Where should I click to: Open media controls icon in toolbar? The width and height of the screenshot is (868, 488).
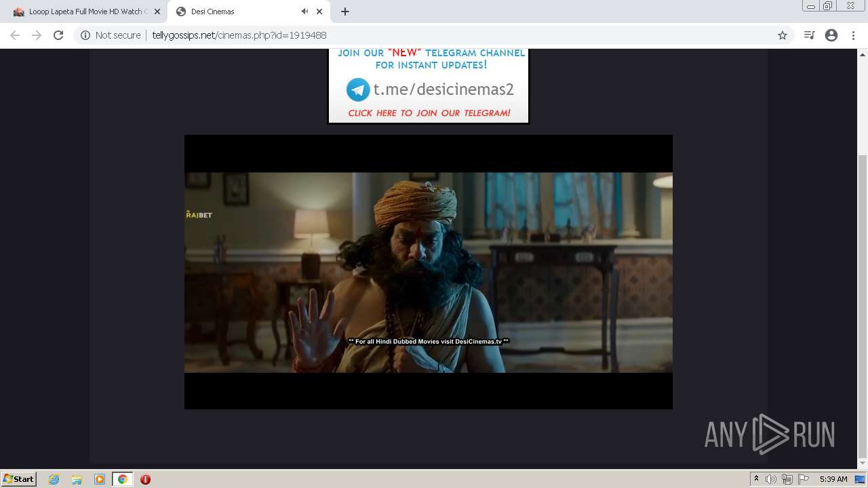809,35
